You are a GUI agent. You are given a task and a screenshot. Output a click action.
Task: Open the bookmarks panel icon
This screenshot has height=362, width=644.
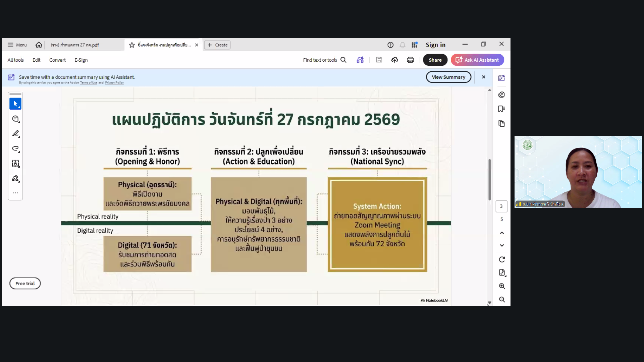(501, 109)
